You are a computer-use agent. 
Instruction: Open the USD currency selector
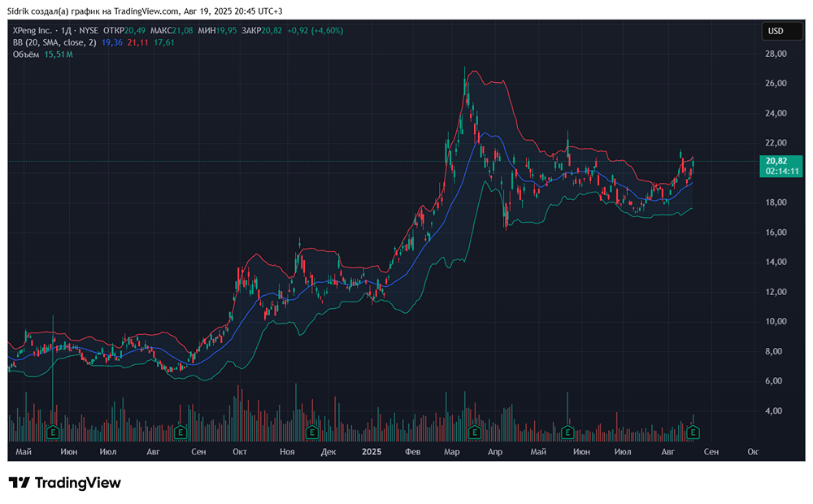(x=781, y=31)
